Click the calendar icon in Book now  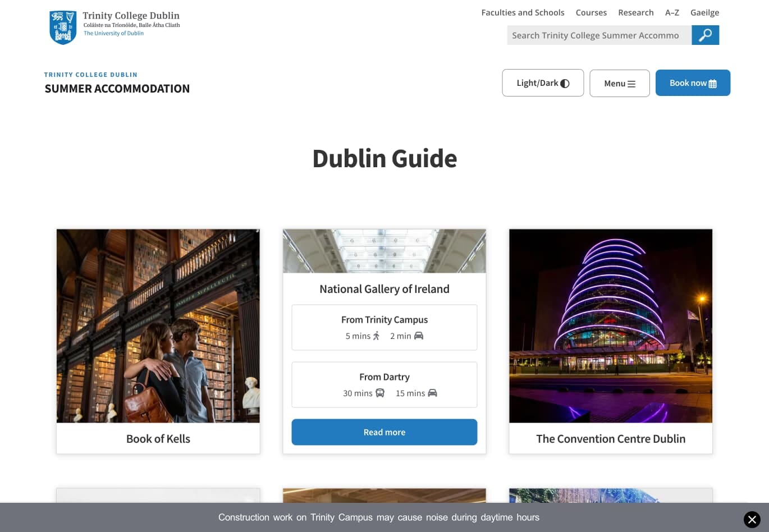click(x=713, y=84)
